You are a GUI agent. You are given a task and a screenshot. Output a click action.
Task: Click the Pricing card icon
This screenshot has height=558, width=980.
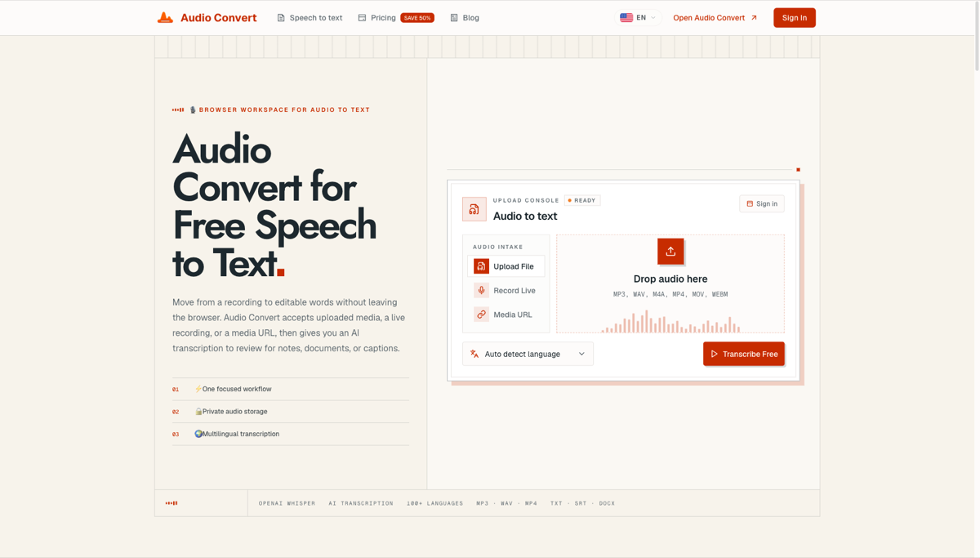pos(362,17)
